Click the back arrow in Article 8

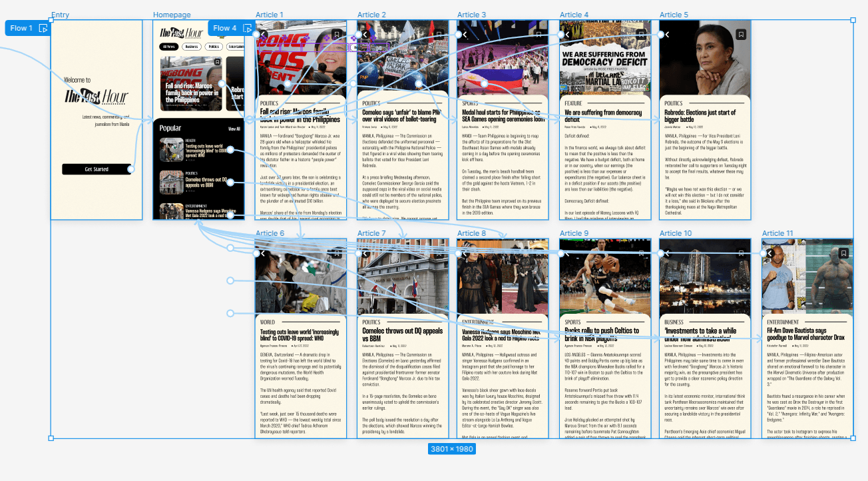pyautogui.click(x=465, y=253)
